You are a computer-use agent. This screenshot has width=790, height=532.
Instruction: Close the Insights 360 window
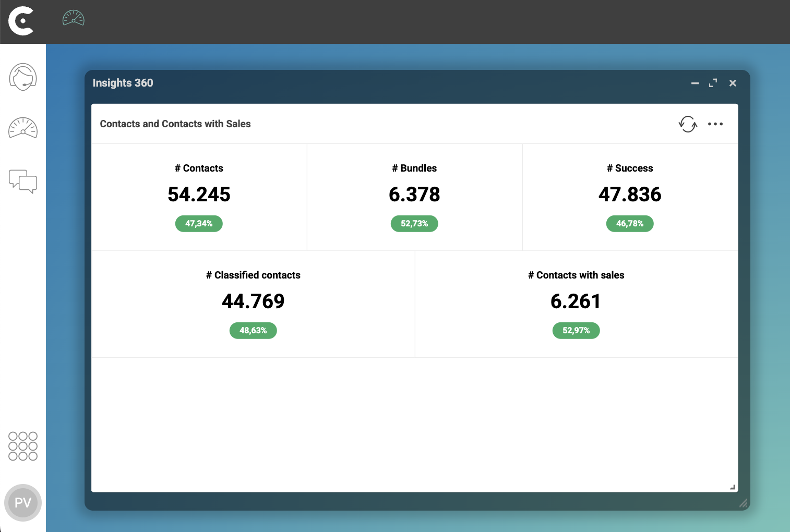click(733, 83)
